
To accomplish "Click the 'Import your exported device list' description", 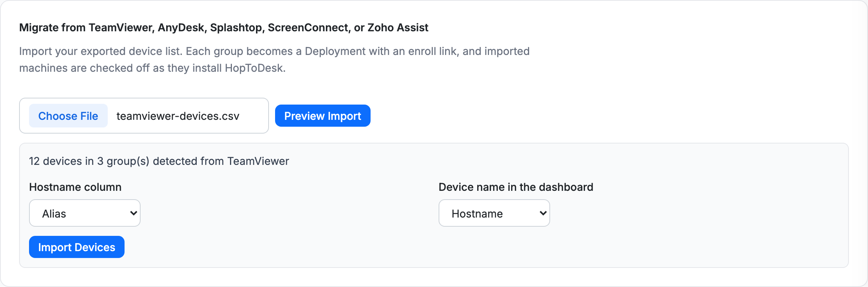I will (x=274, y=60).
